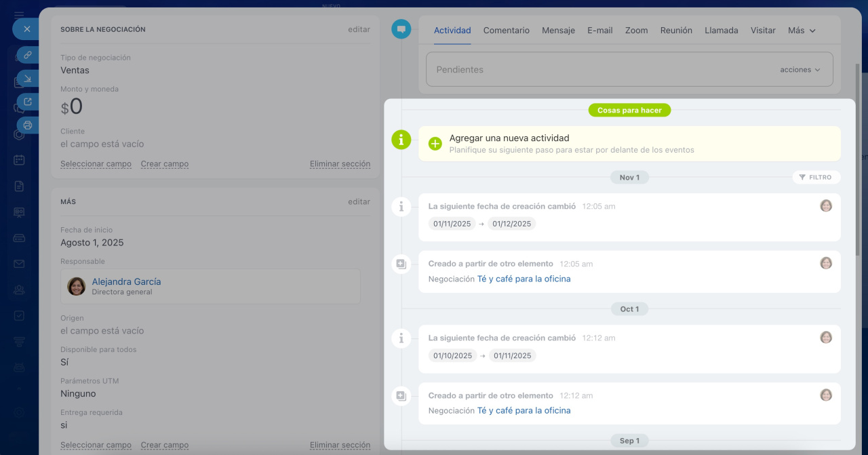The image size is (868, 455).
Task: Click the minimize-to-corner arrow icon
Action: pyautogui.click(x=28, y=79)
